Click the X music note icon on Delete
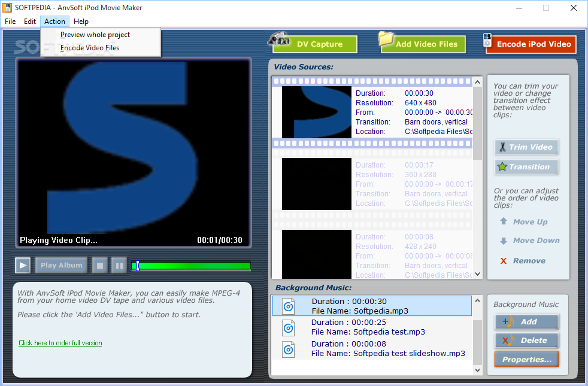This screenshot has height=386, width=588. coord(508,341)
